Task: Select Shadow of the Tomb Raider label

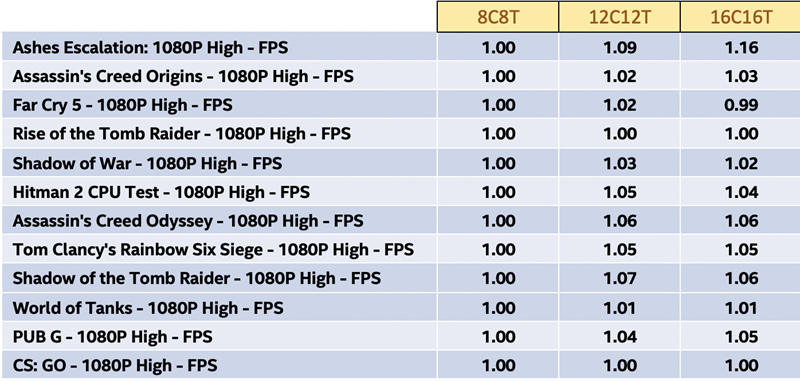Action: (x=196, y=278)
